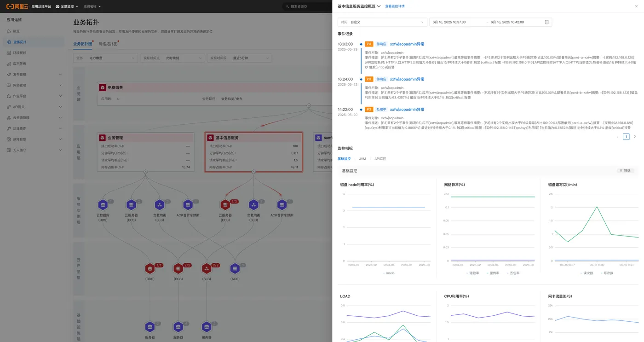Click the filter funnel 筛选 icon

click(621, 171)
